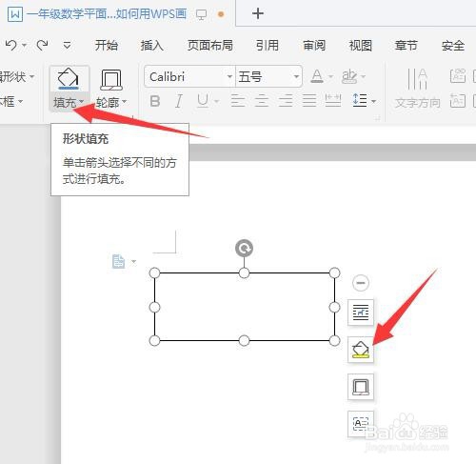Open the 审阅 tab

click(314, 46)
